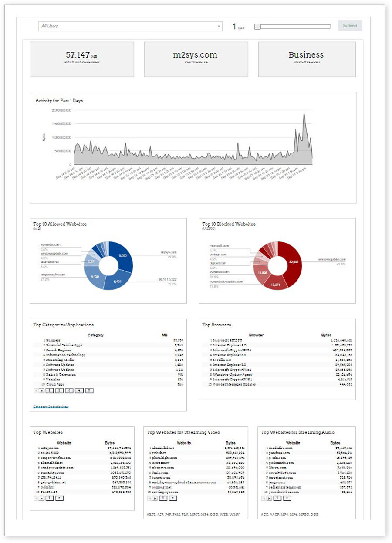
Task: Click the day range slider handle
Action: tap(257, 27)
